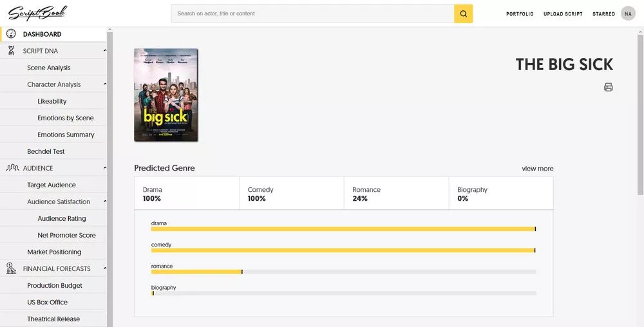
Task: Click the Dashboard gauge icon
Action: 12,34
